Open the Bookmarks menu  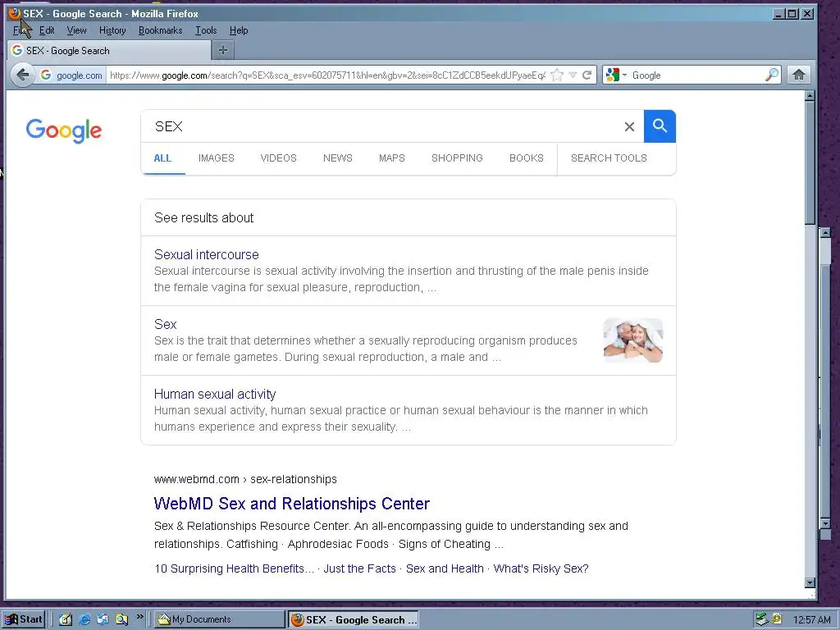click(x=160, y=30)
